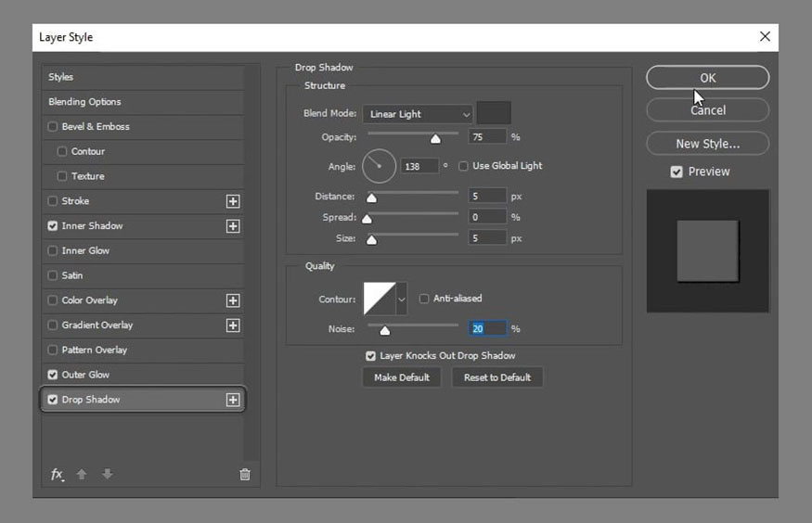
Task: Enable the Stroke effect checkbox
Action: 52,200
